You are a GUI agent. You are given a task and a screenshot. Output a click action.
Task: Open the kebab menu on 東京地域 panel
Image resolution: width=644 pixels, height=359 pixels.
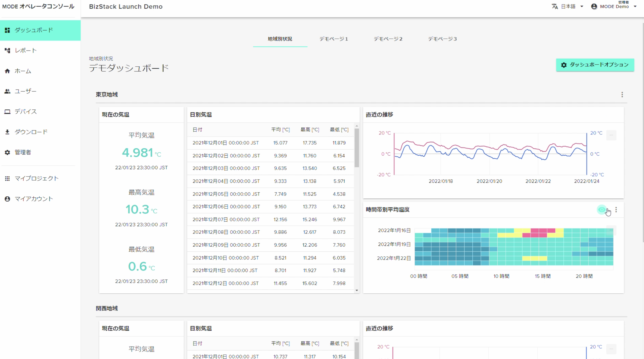point(622,95)
